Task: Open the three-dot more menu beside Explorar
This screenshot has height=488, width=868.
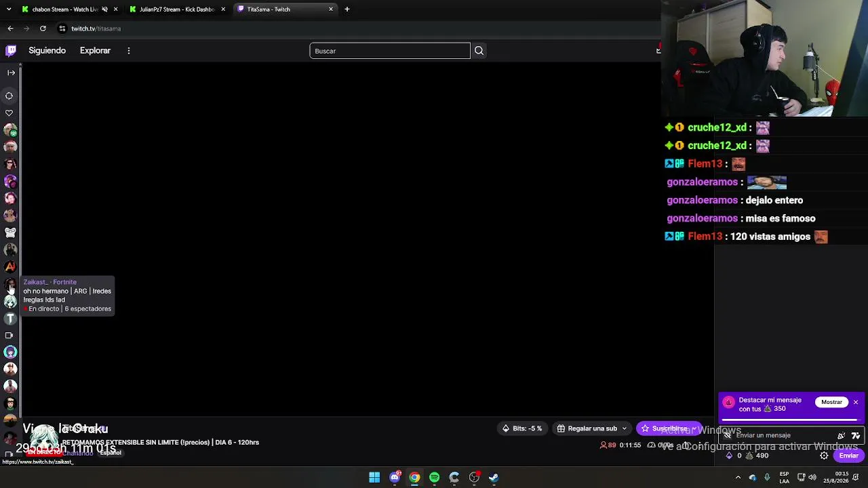Action: tap(128, 50)
